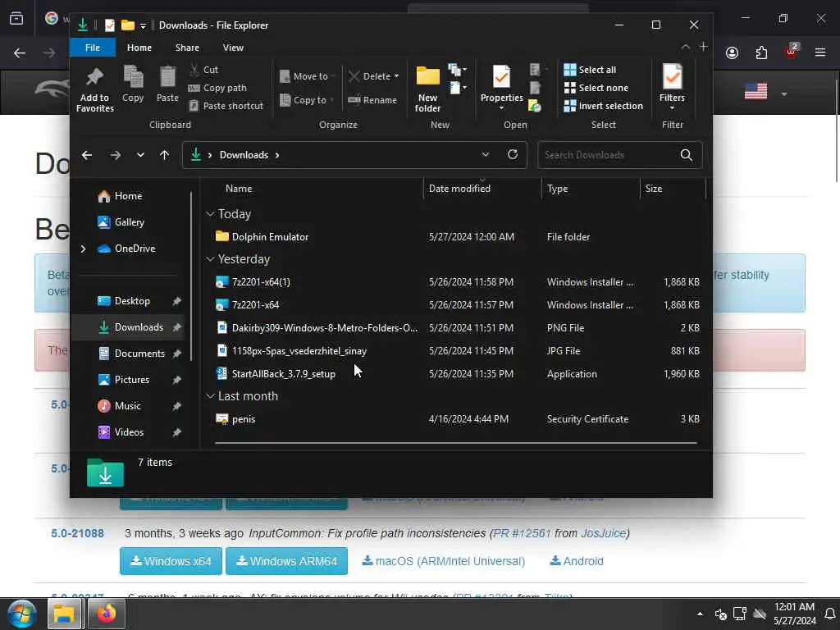The width and height of the screenshot is (840, 630).
Task: Collapse the Last month group
Action: pyautogui.click(x=210, y=396)
